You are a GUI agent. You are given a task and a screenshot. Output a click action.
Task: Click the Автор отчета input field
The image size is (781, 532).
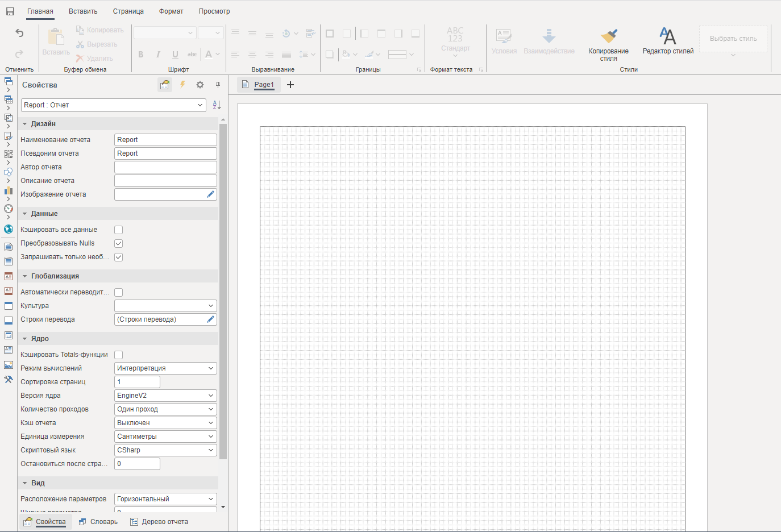[165, 167]
